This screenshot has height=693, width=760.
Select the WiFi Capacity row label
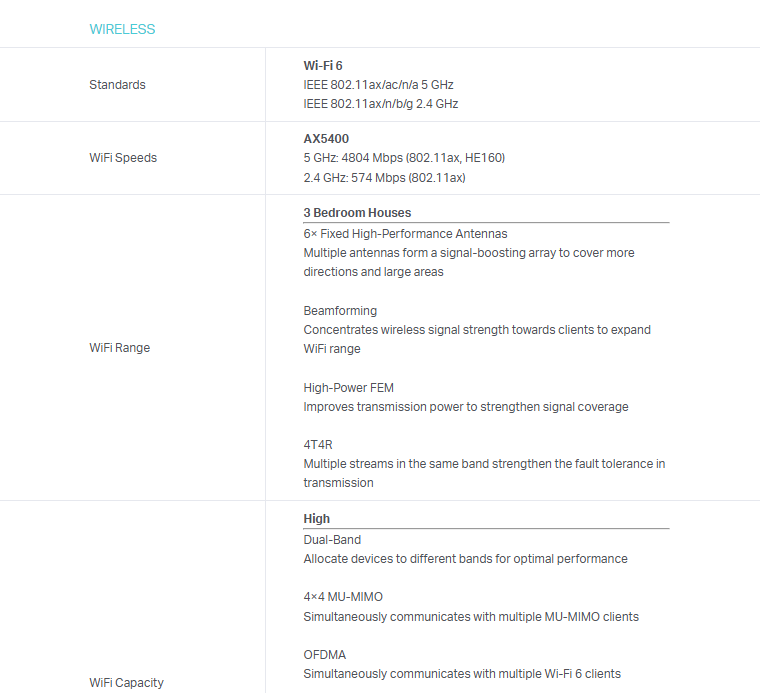(126, 683)
